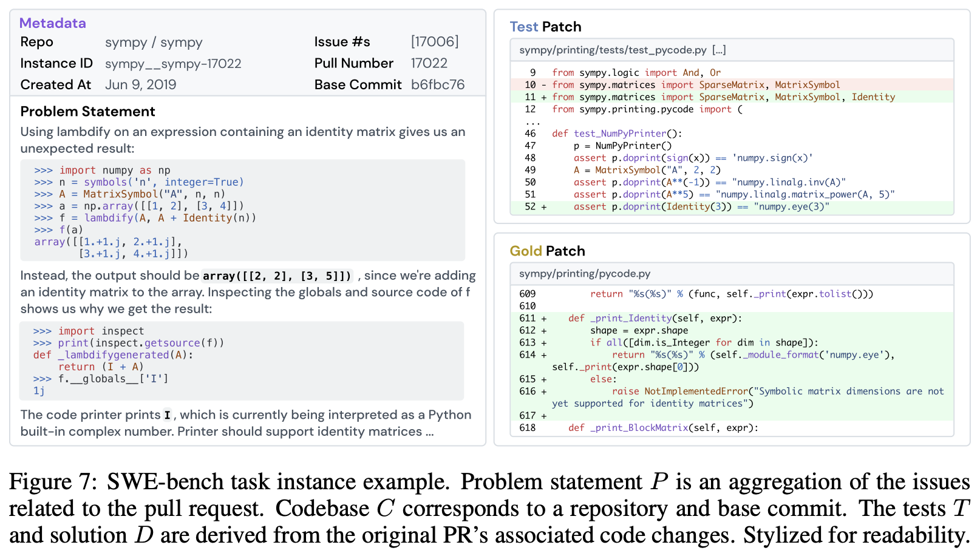
Task: Open issue number [17006]
Action: pos(435,42)
